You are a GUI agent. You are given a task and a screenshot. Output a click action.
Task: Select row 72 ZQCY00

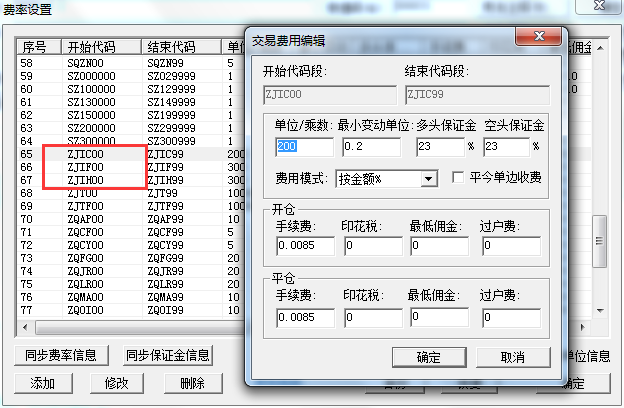(130, 245)
